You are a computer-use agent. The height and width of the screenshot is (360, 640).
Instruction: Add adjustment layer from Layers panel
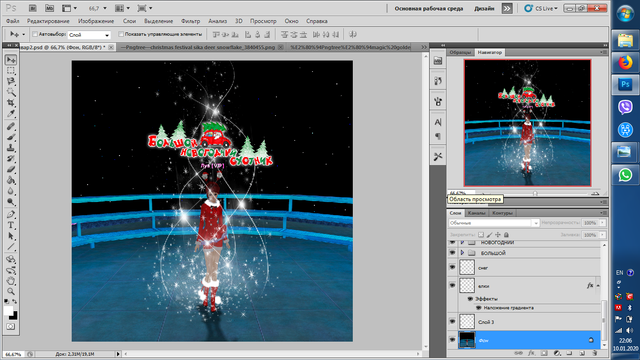557,353
